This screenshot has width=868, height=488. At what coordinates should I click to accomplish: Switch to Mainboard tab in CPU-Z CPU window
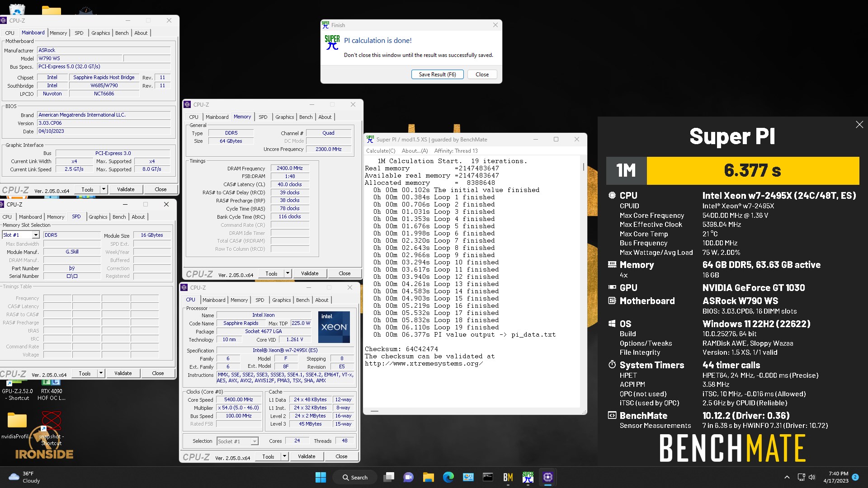pos(214,300)
